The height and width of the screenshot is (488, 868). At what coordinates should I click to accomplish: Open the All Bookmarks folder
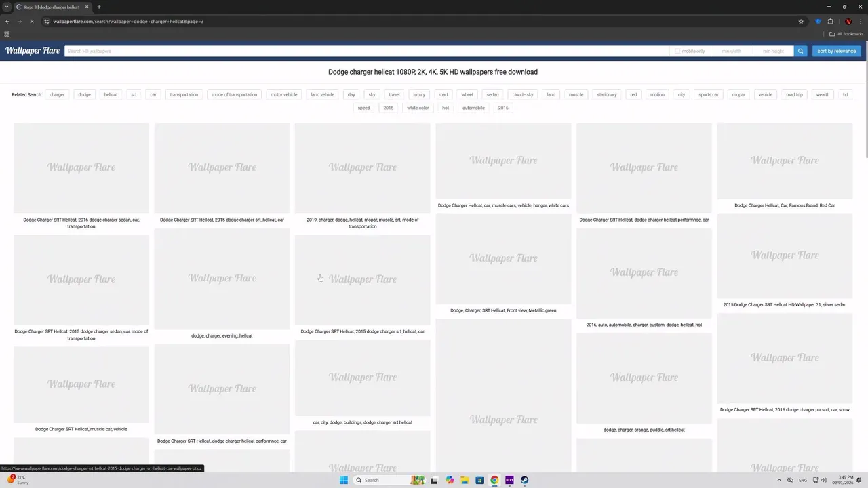pos(847,34)
